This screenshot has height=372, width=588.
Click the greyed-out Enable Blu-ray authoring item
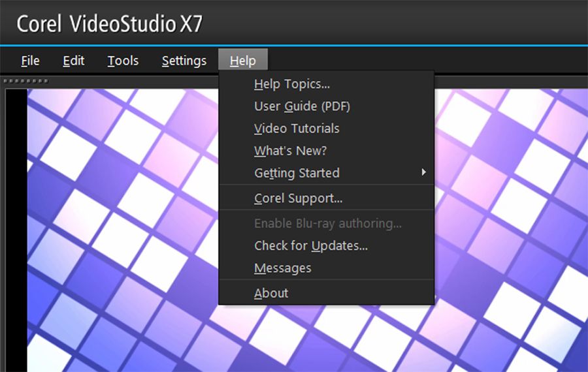(327, 223)
